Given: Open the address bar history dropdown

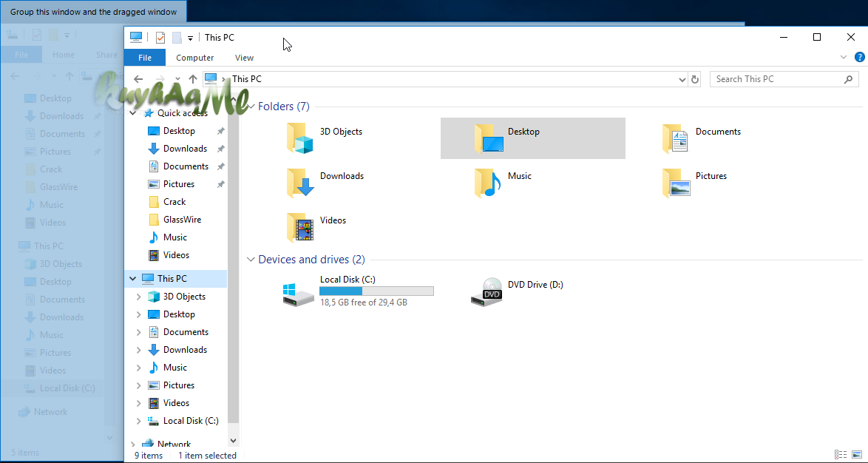Looking at the screenshot, I should coord(682,79).
